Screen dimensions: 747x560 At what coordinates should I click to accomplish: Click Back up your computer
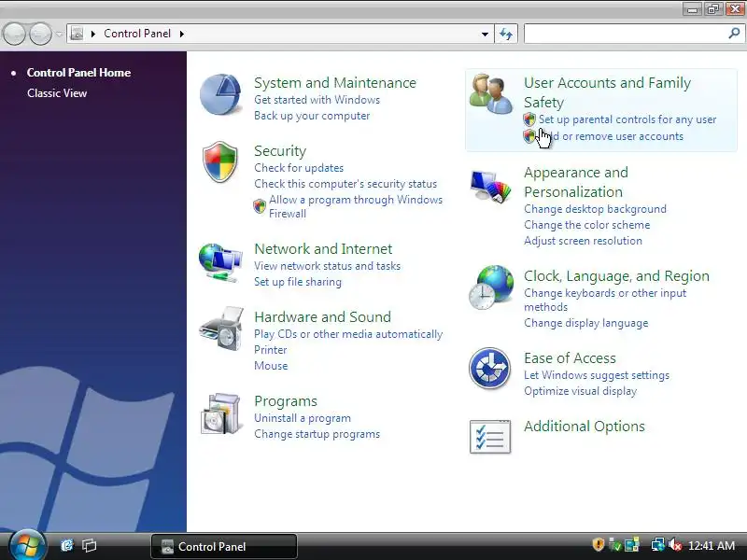(x=312, y=116)
